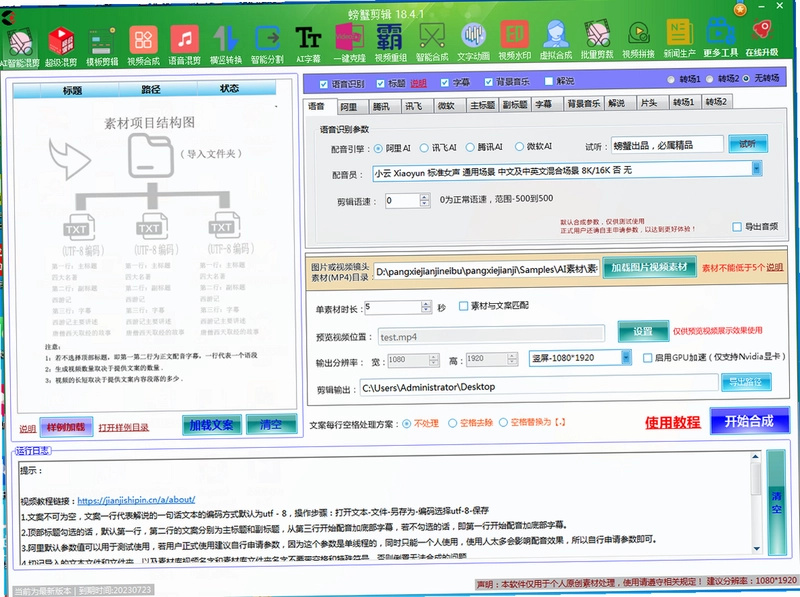The height and width of the screenshot is (597, 800).
Task: Toggle the 语音识别 checkbox
Action: point(323,84)
